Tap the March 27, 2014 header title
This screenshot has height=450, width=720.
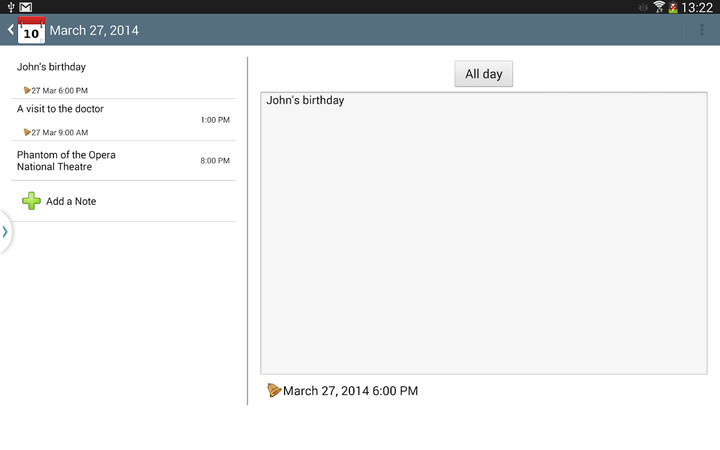pyautogui.click(x=94, y=30)
